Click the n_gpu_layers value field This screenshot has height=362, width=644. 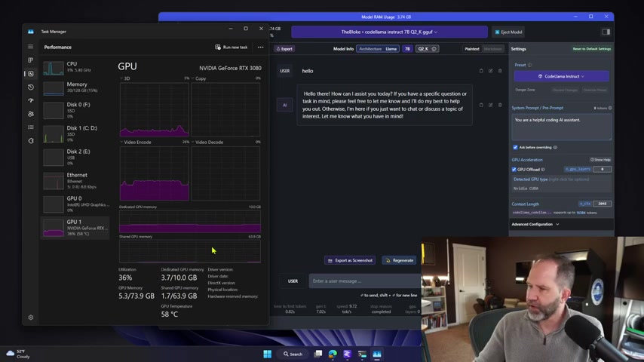coord(602,169)
